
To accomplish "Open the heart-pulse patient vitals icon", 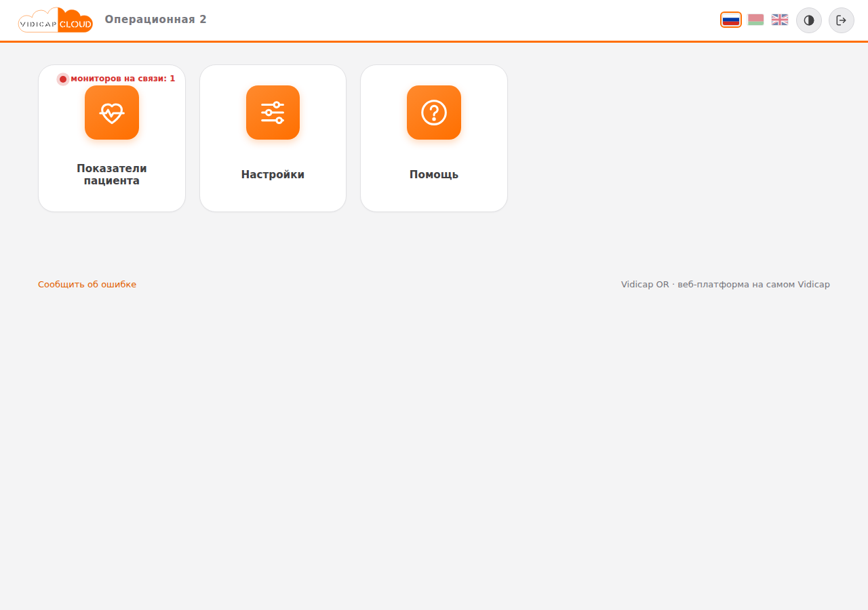I will (x=112, y=113).
